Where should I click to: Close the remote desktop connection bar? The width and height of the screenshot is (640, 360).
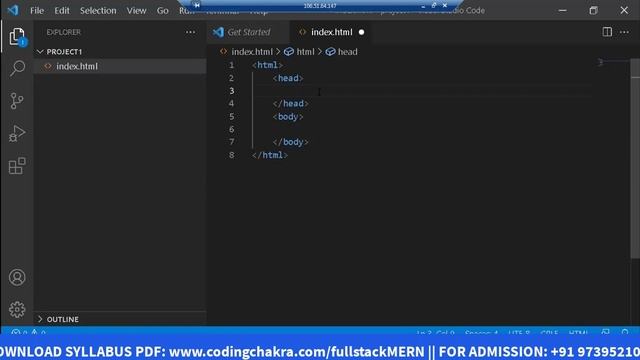click(445, 5)
